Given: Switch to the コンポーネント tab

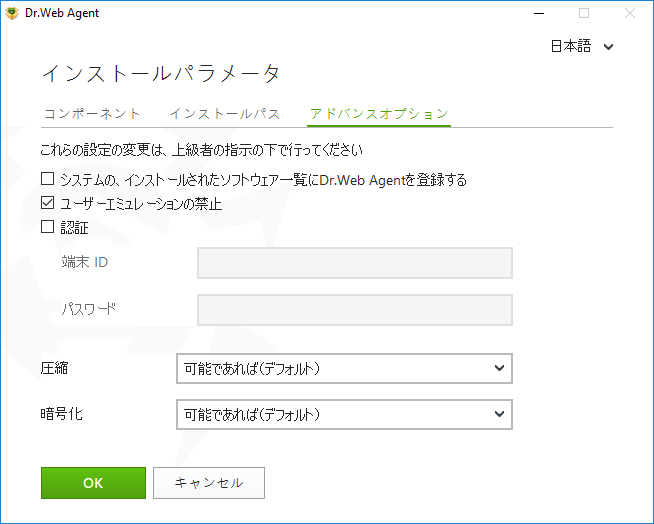Looking at the screenshot, I should 92,113.
